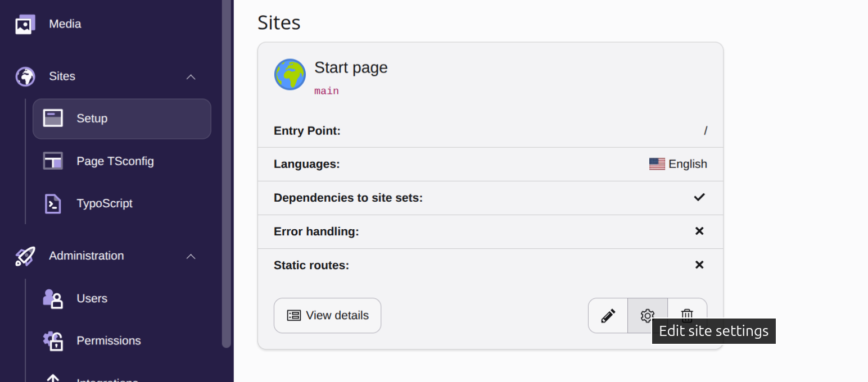Open the Permissions module icon
This screenshot has width=868, height=382.
[x=53, y=340]
